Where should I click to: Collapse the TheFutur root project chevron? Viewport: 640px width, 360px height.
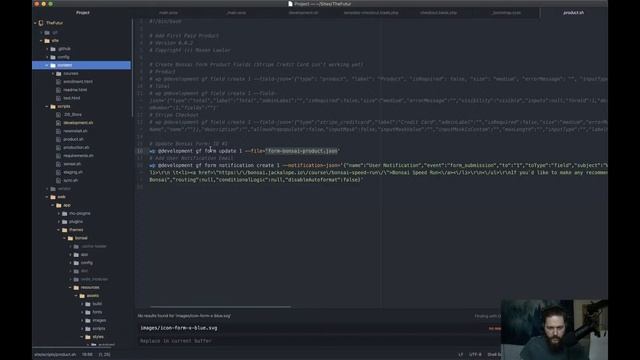(35, 23)
